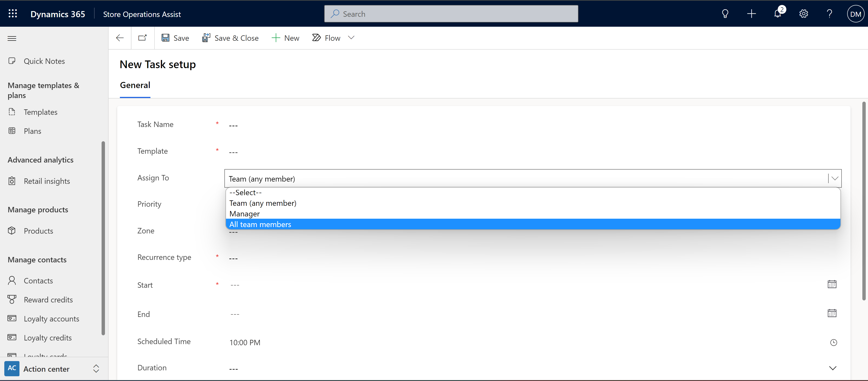The width and height of the screenshot is (868, 381).
Task: Click the General tab on form
Action: [x=135, y=85]
